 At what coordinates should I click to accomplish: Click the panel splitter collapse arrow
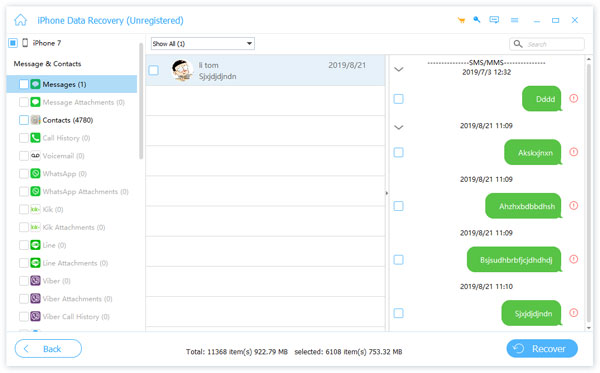coord(386,193)
